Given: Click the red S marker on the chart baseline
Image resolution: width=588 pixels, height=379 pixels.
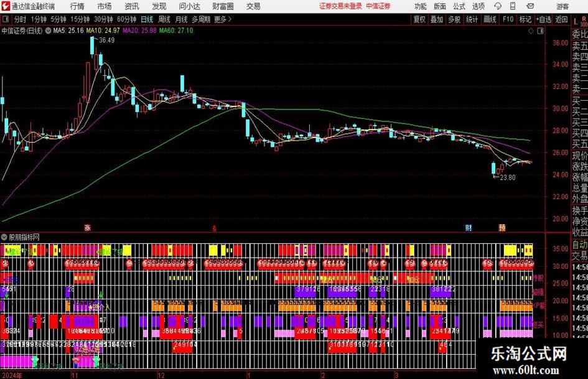Looking at the screenshot, I should (215, 228).
